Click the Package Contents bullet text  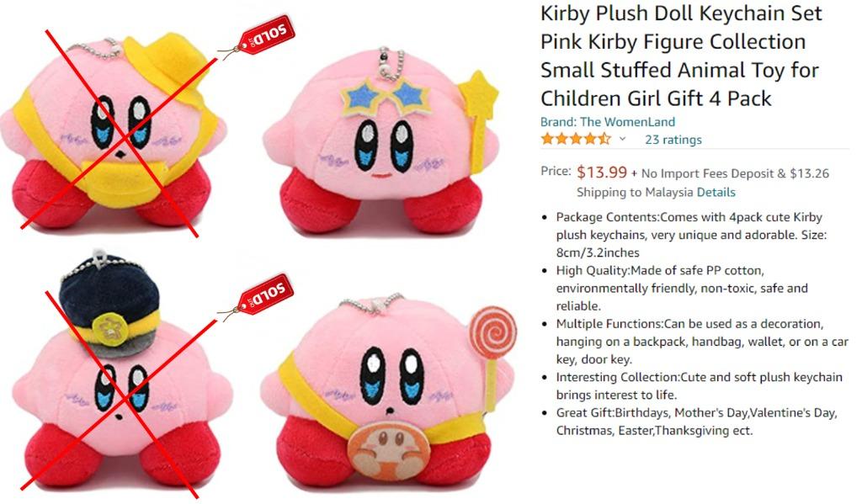click(691, 235)
